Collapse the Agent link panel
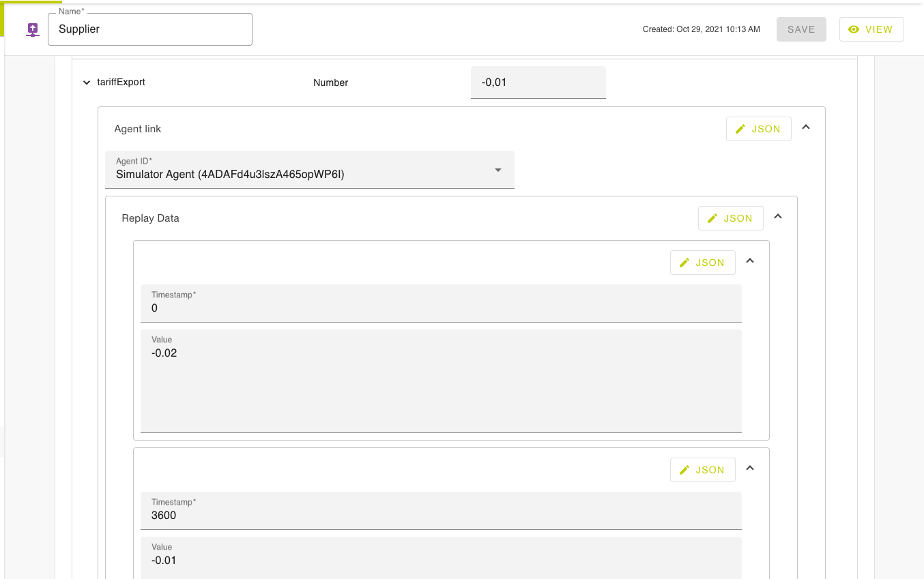 [x=806, y=128]
